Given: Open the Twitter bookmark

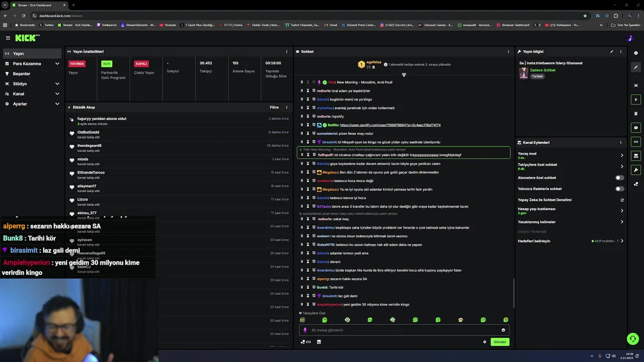Looking at the screenshot, I should pos(46,25).
